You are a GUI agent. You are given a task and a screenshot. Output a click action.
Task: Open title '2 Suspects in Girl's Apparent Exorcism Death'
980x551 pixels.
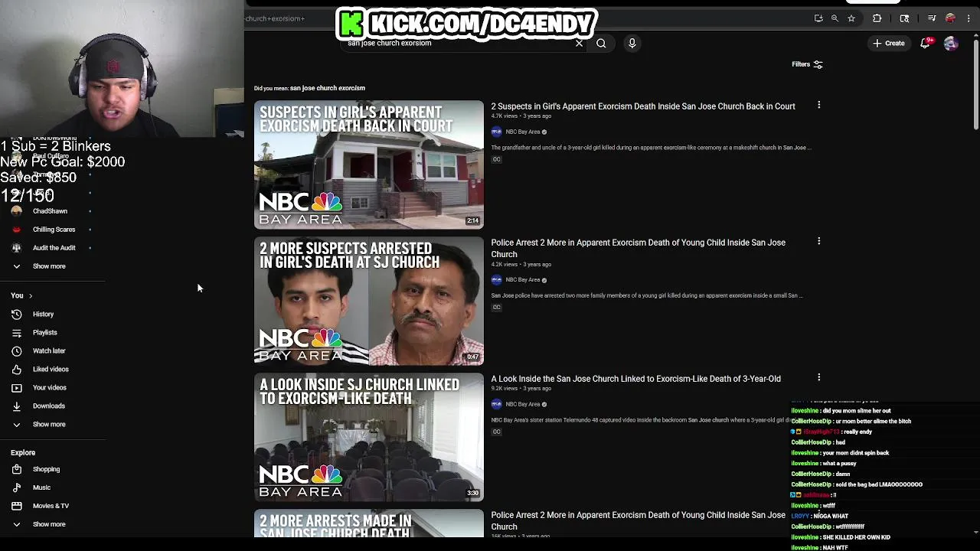pyautogui.click(x=643, y=106)
